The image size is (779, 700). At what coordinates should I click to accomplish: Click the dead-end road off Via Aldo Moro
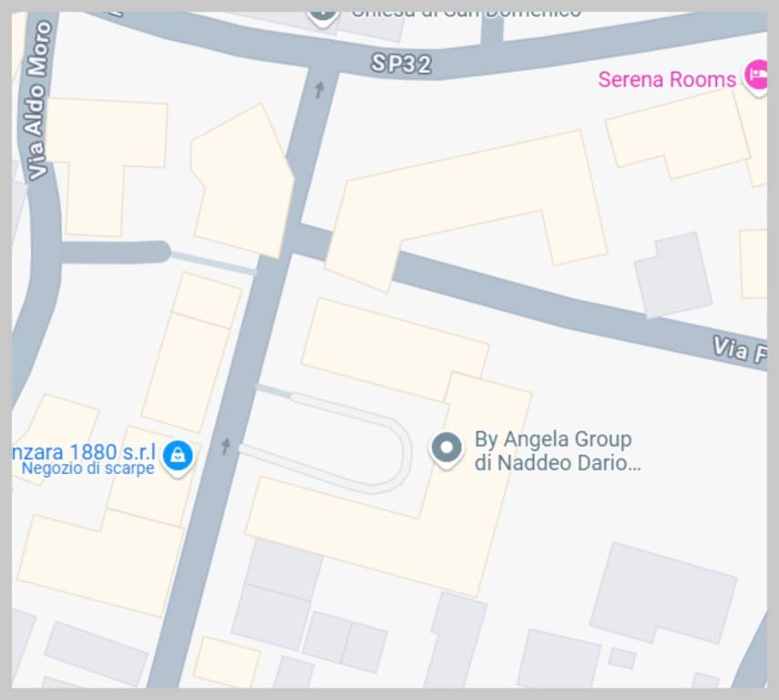tap(116, 252)
